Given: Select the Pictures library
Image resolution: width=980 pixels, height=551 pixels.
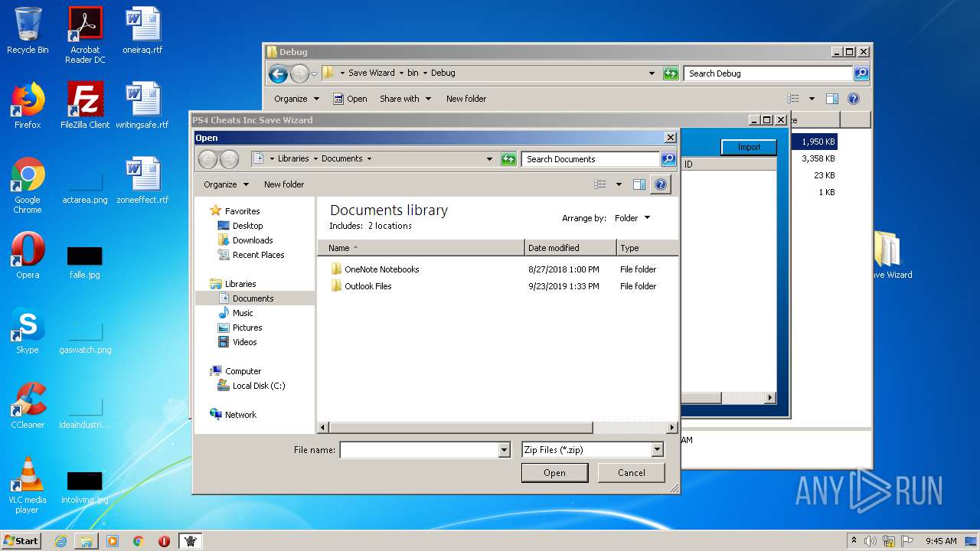Looking at the screenshot, I should click(247, 328).
